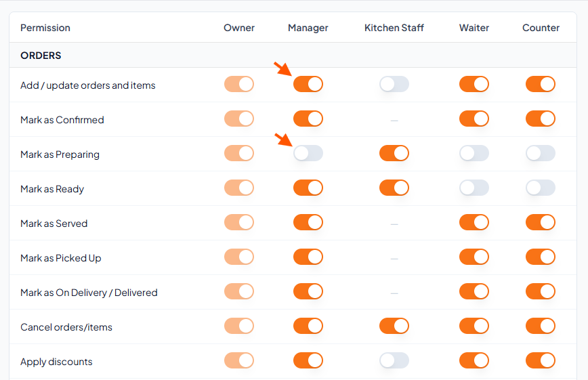Toggle Owner Cancel orders/items switch

click(x=239, y=326)
